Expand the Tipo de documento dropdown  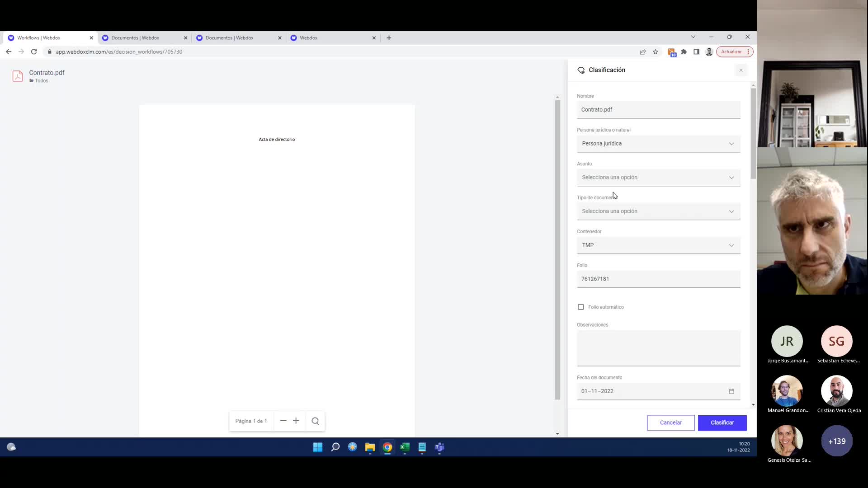(x=658, y=211)
